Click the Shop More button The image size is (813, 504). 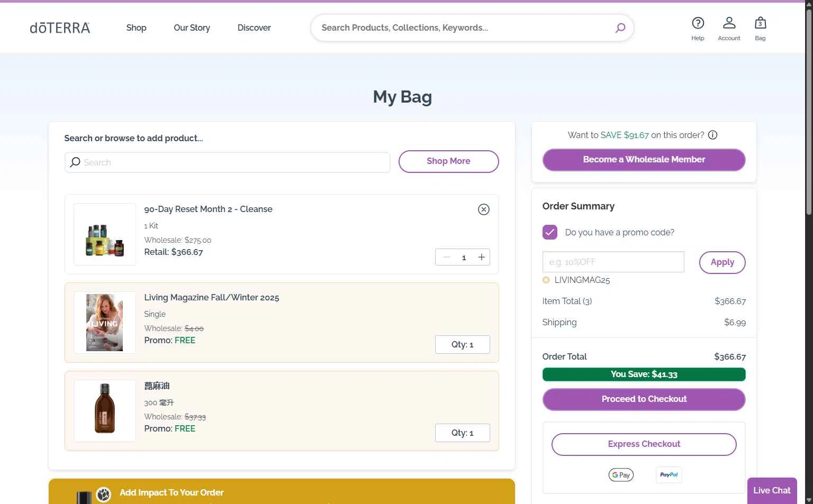[x=448, y=161]
